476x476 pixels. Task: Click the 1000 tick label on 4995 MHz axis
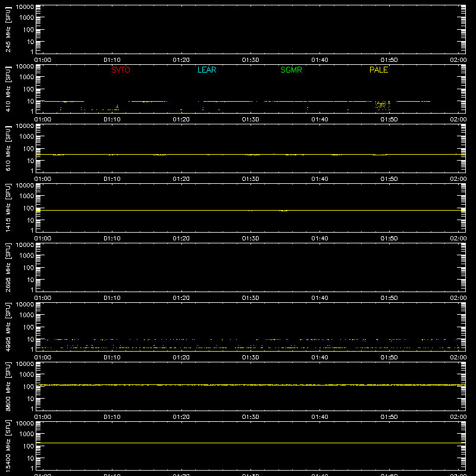click(x=27, y=315)
